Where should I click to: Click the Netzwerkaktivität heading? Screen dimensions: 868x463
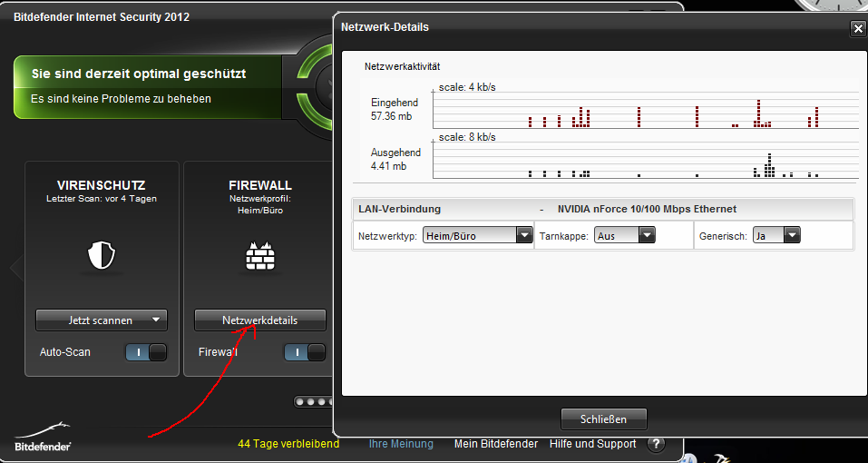402,66
